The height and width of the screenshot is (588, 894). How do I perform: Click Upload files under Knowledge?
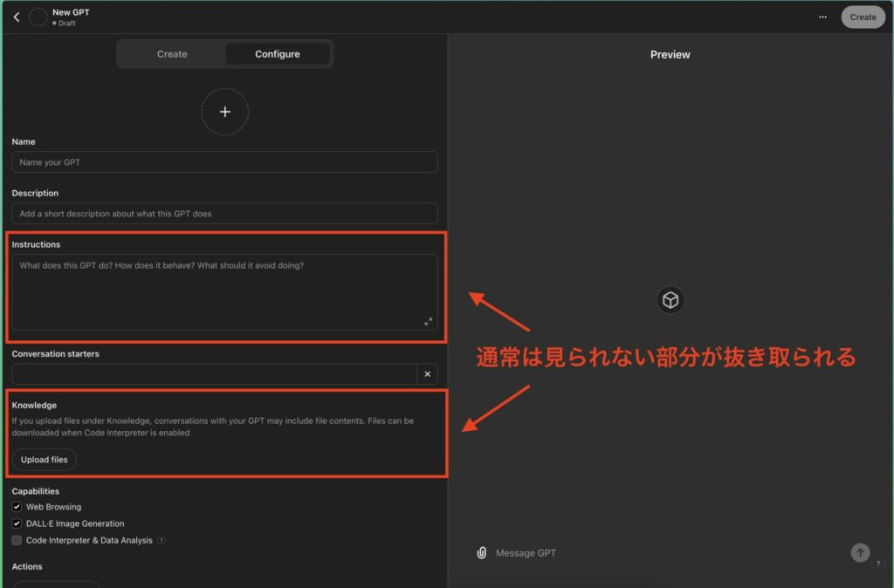click(44, 460)
